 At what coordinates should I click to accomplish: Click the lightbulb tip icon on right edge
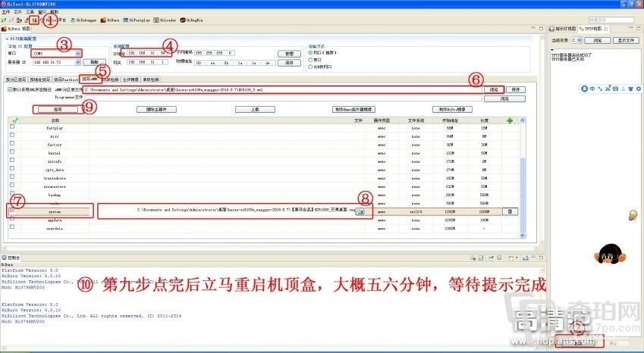click(633, 215)
